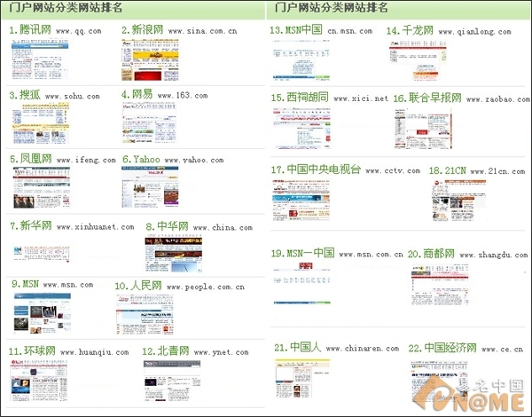Click the www.people.com.cn URL text

pos(206,287)
